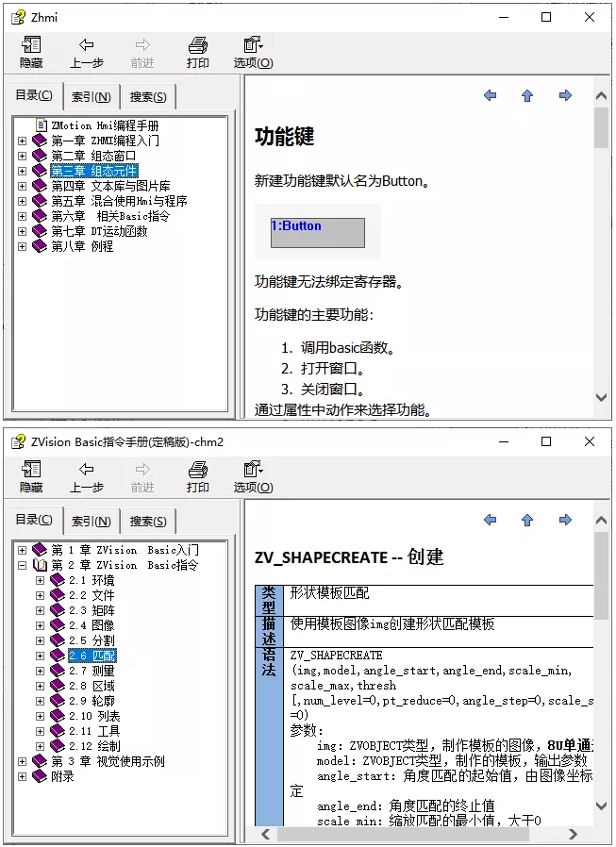The width and height of the screenshot is (616, 847).
Task: Select 2.2 文件 entry
Action: click(92, 595)
